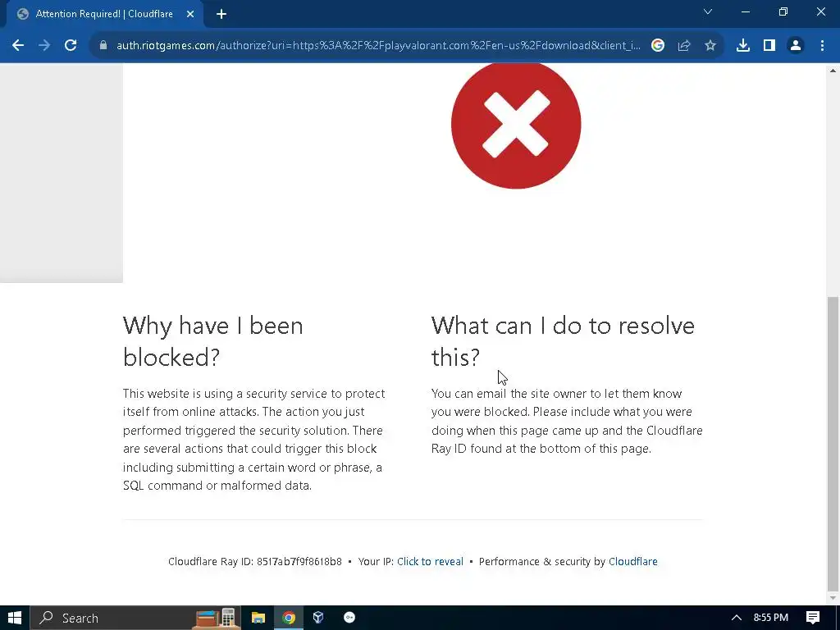Viewport: 840px width, 630px height.
Task: Minimize the Chrome window
Action: coord(745,11)
